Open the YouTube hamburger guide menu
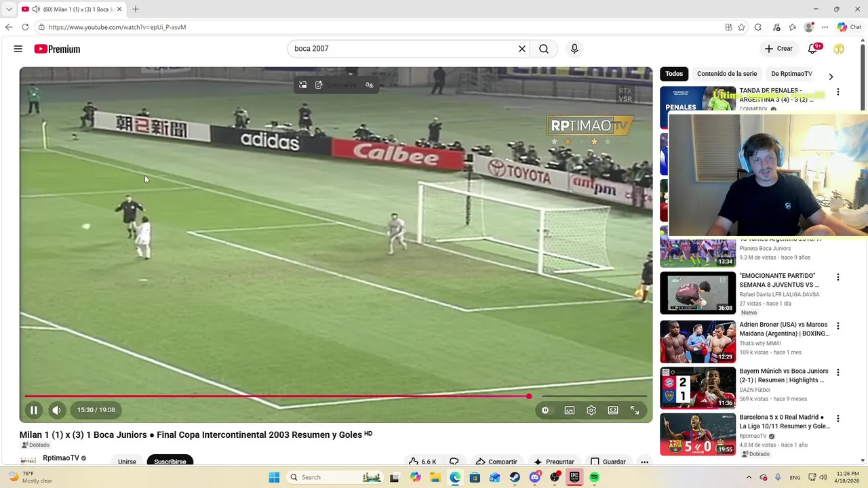The image size is (868, 488). tap(18, 49)
